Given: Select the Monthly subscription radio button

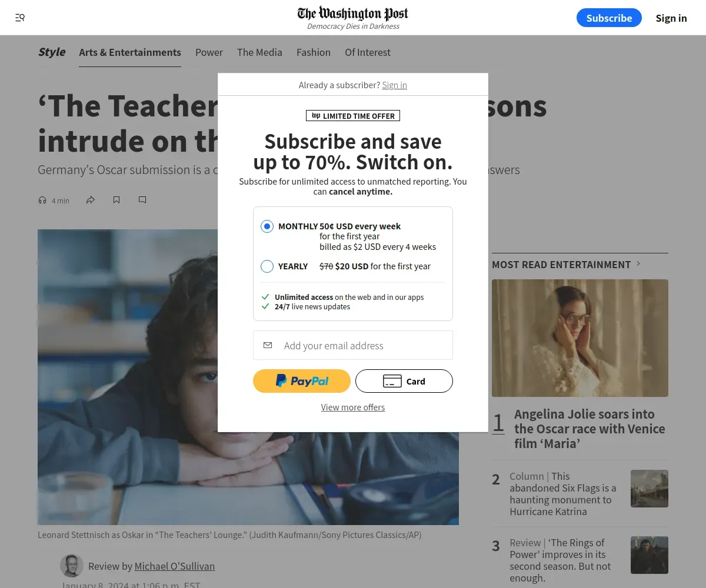Looking at the screenshot, I should [x=267, y=226].
